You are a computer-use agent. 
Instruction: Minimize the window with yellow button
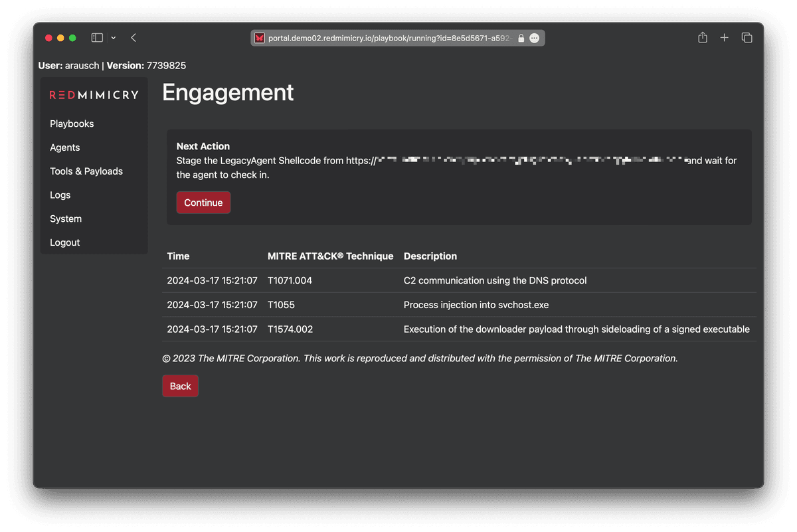pos(60,38)
